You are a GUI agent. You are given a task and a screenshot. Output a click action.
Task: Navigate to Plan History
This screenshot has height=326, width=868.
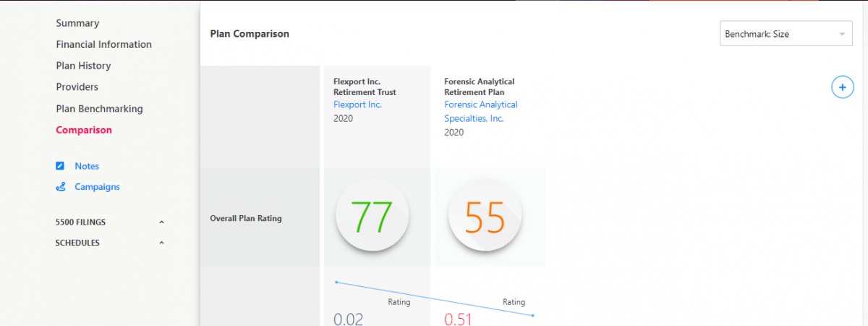[83, 66]
